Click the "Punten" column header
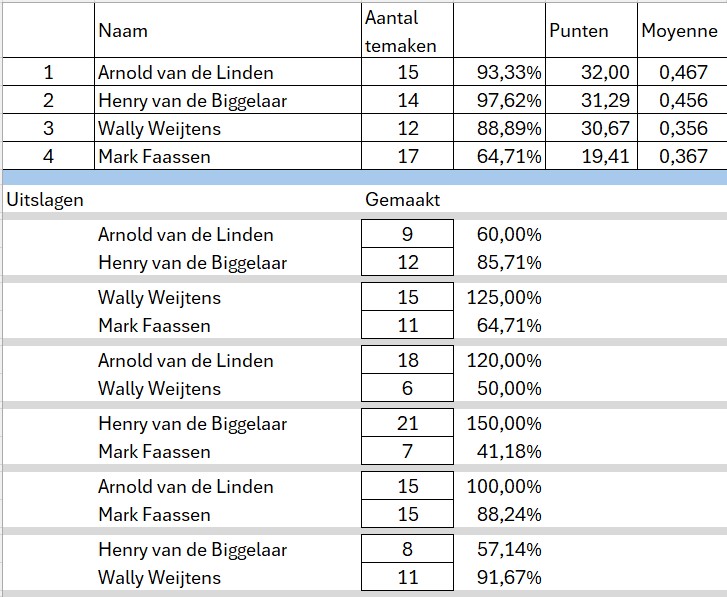This screenshot has width=727, height=597. 579,31
